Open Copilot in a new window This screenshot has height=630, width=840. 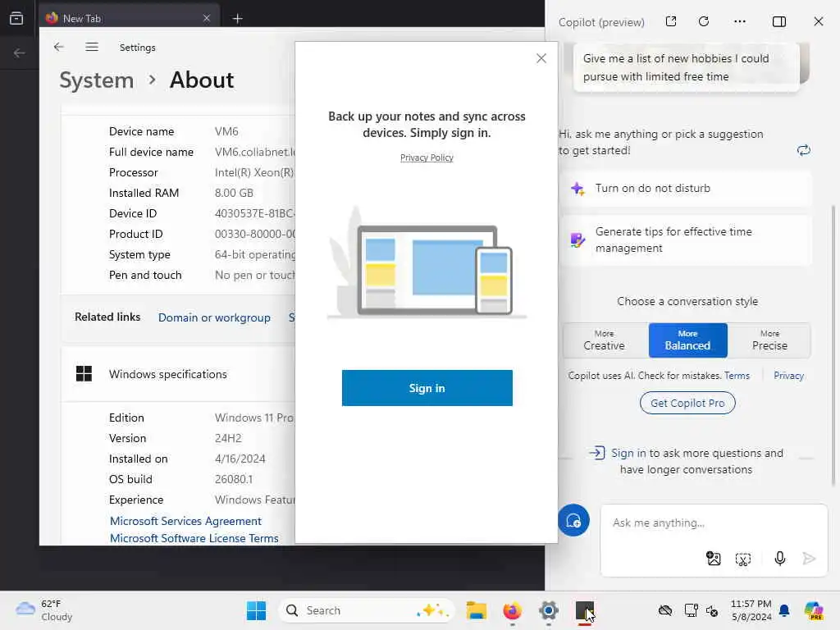[671, 21]
